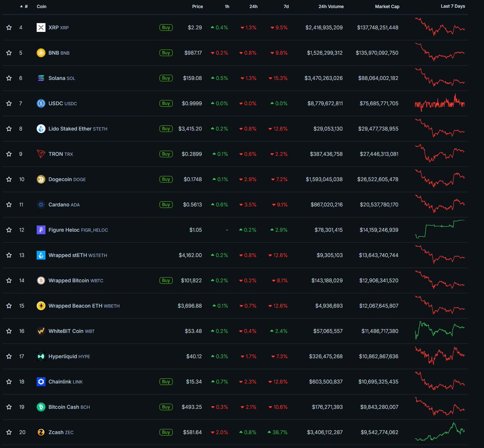This screenshot has height=448, width=484.
Task: Star Hyperliquid row as favorite
Action: (9, 356)
